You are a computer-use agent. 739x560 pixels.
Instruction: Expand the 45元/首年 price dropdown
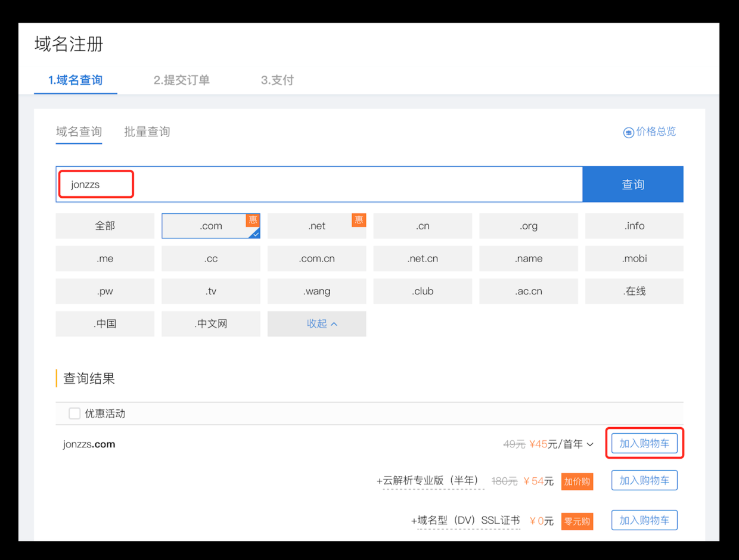[590, 444]
